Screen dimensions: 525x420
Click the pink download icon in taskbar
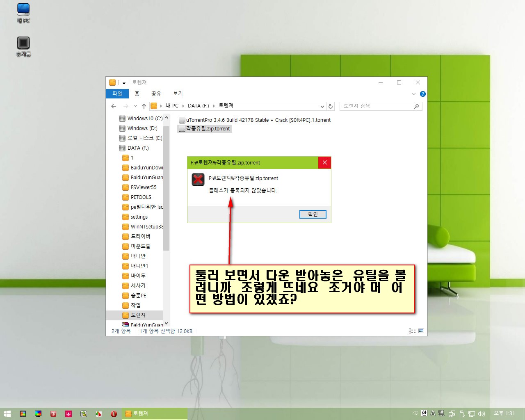tap(68, 414)
